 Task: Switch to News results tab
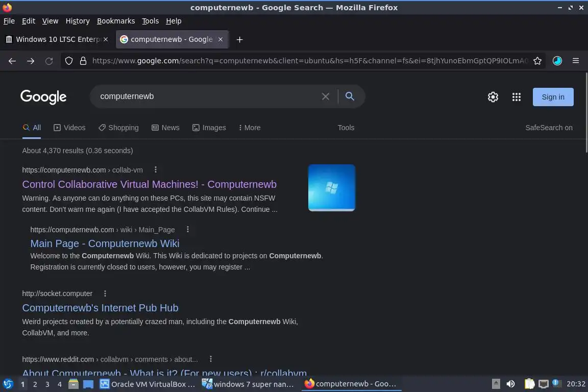point(165,128)
